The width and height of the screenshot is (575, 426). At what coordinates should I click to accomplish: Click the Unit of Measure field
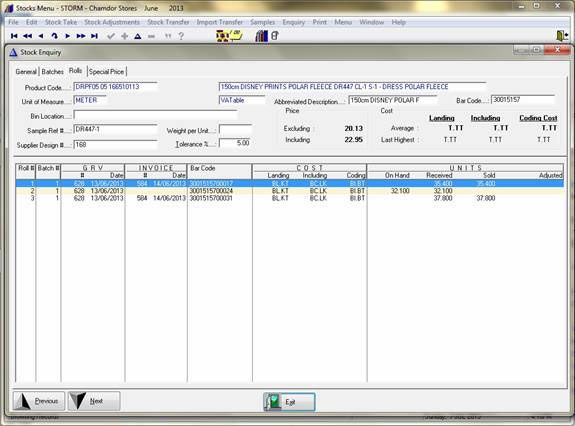click(x=90, y=100)
